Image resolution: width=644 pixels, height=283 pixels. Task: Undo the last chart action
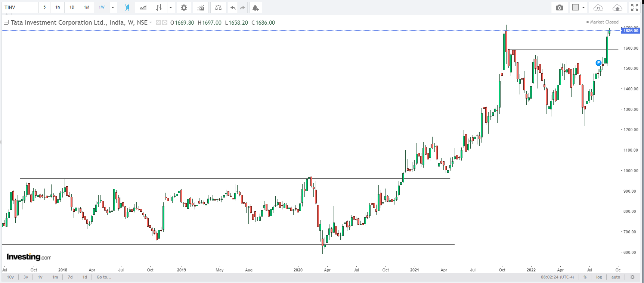[233, 7]
